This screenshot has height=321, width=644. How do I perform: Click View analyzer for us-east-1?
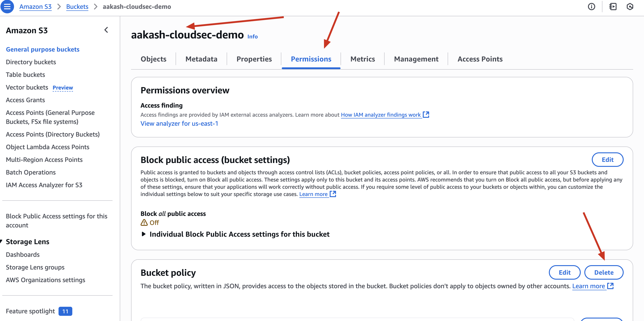coord(179,123)
